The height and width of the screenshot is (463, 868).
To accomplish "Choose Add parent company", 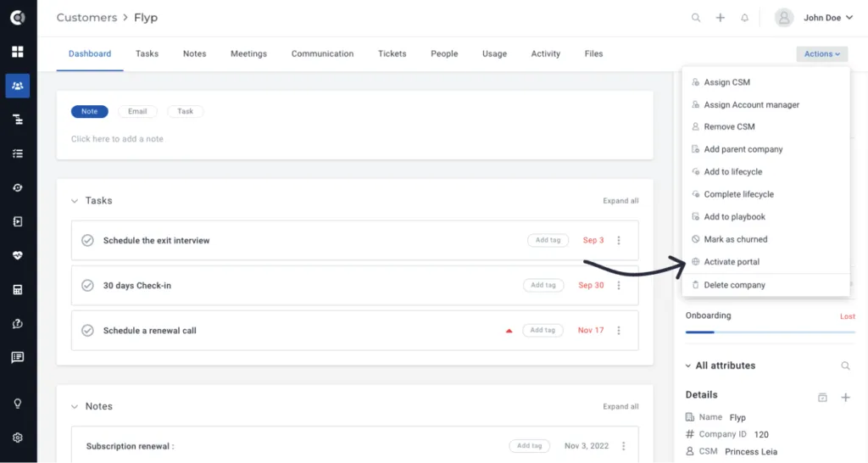I will tap(766, 149).
